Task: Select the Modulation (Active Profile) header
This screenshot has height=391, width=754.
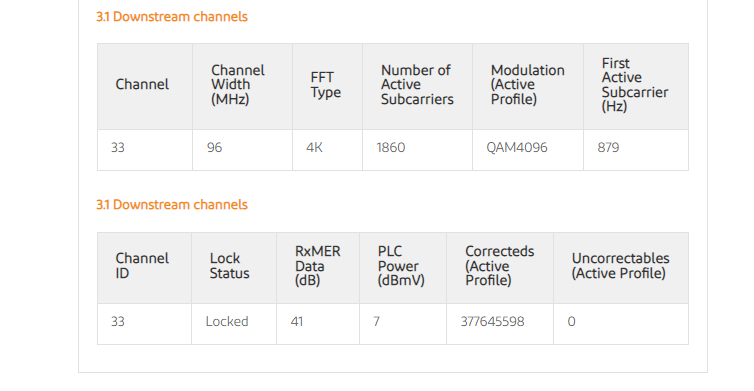Action: pos(528,85)
